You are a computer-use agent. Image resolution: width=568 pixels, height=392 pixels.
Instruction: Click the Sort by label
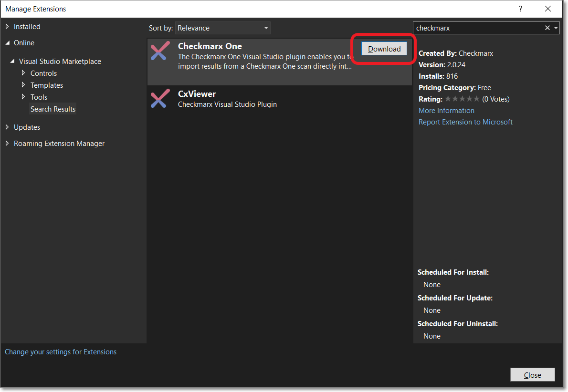coord(160,28)
